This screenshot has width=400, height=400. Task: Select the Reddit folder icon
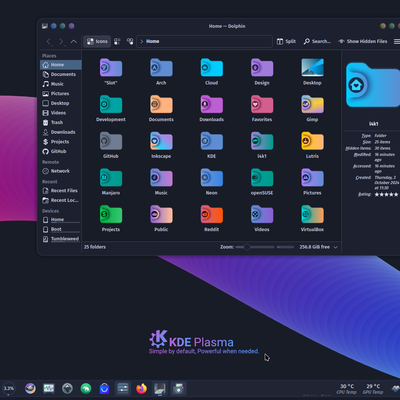coord(212,214)
